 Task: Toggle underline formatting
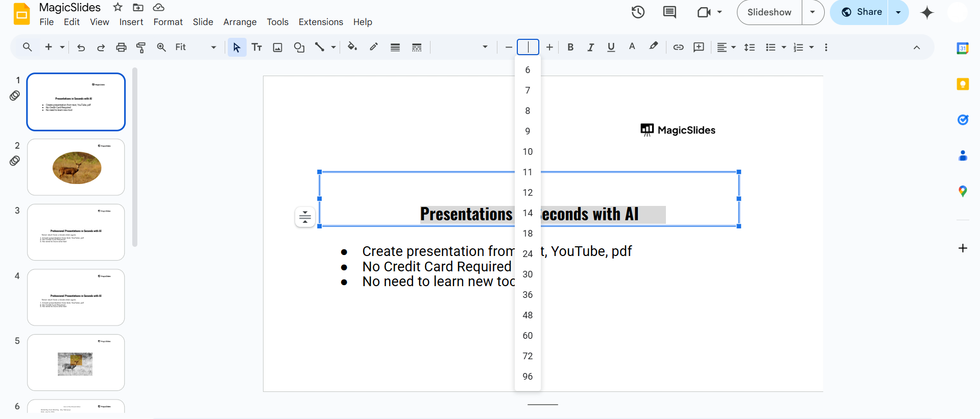pyautogui.click(x=611, y=48)
